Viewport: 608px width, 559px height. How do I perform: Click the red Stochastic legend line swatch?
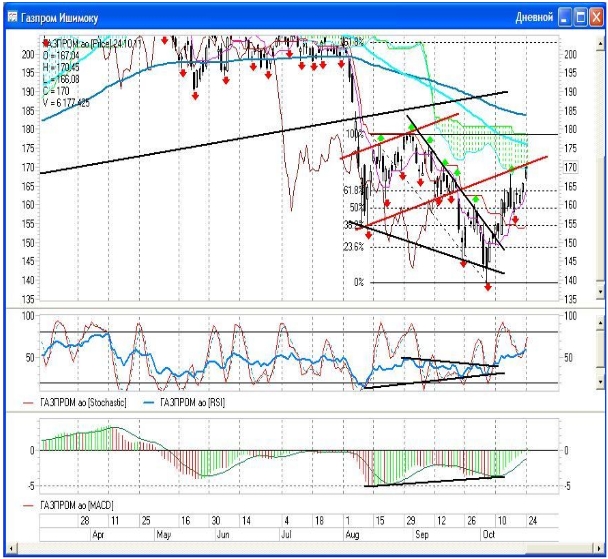tap(29, 403)
